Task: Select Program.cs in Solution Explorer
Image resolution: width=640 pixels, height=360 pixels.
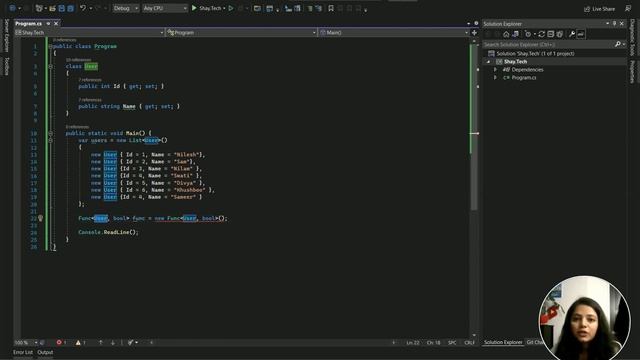Action: pos(524,78)
